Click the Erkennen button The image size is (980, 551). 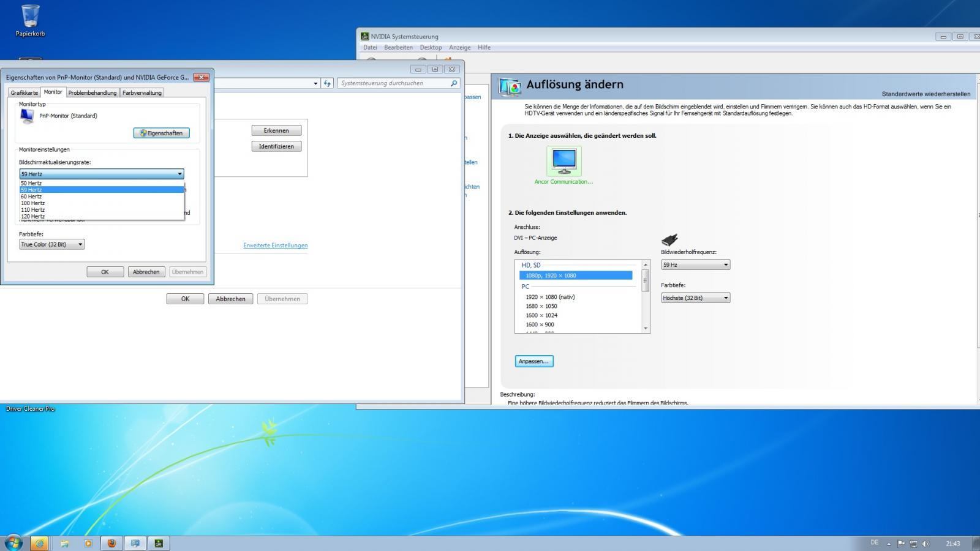tap(276, 130)
